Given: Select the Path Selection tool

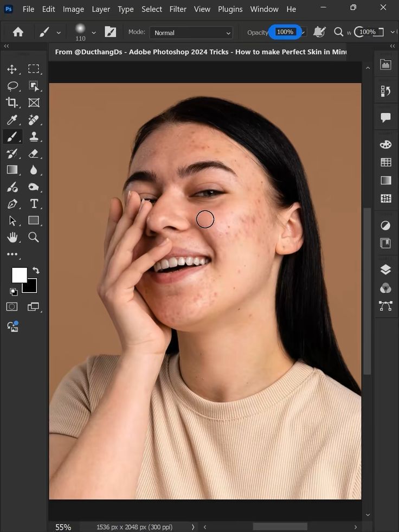Looking at the screenshot, I should tap(12, 221).
